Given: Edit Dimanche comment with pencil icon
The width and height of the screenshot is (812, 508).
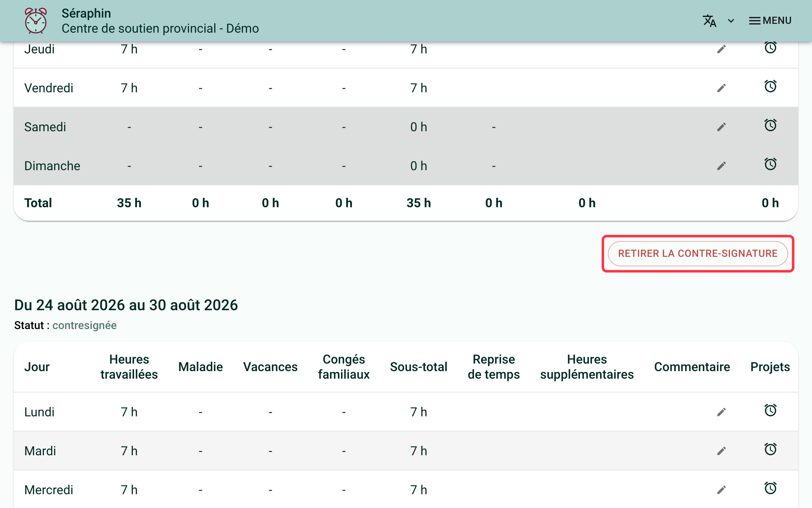Looking at the screenshot, I should (721, 166).
